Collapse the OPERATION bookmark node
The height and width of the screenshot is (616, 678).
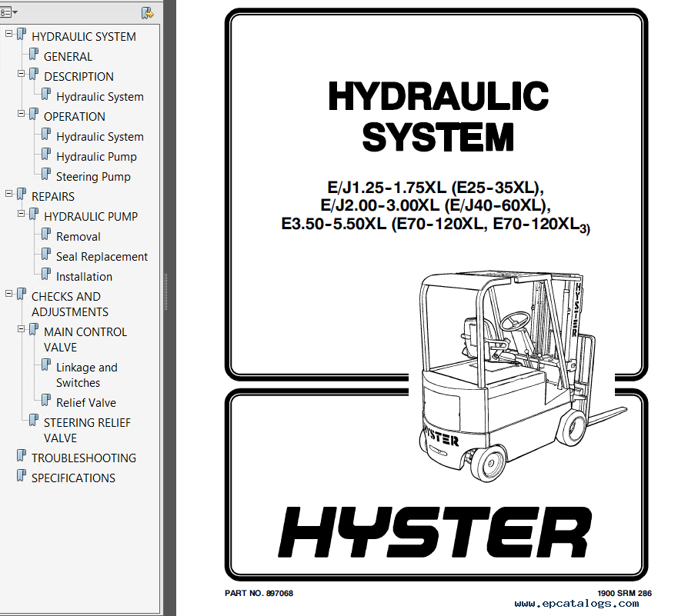(x=21, y=114)
